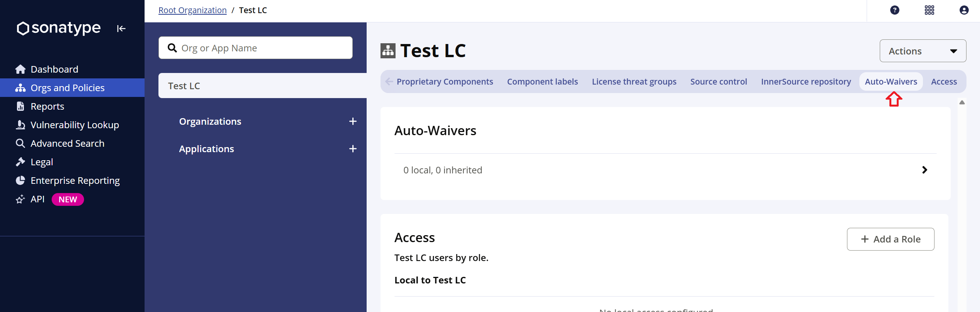Open the user account icon
The image size is (980, 312).
click(x=964, y=10)
